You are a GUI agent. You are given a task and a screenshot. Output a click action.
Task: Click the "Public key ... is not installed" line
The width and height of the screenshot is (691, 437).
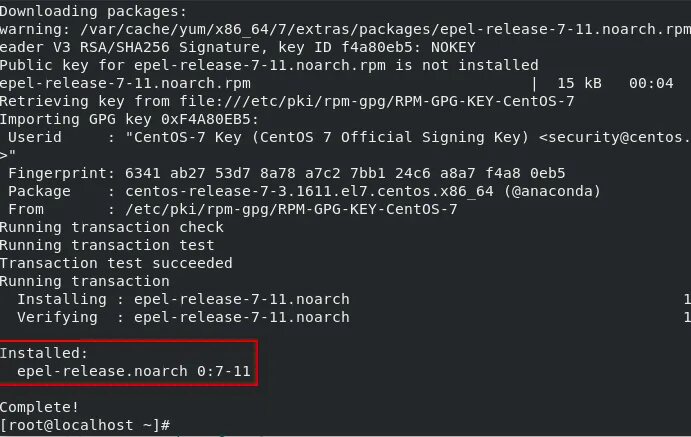pos(268,65)
